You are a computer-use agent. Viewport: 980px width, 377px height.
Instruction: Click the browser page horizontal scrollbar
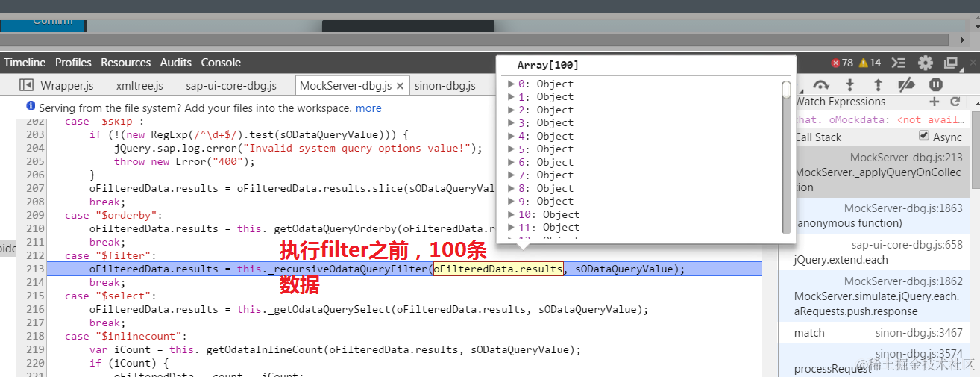coord(474,40)
